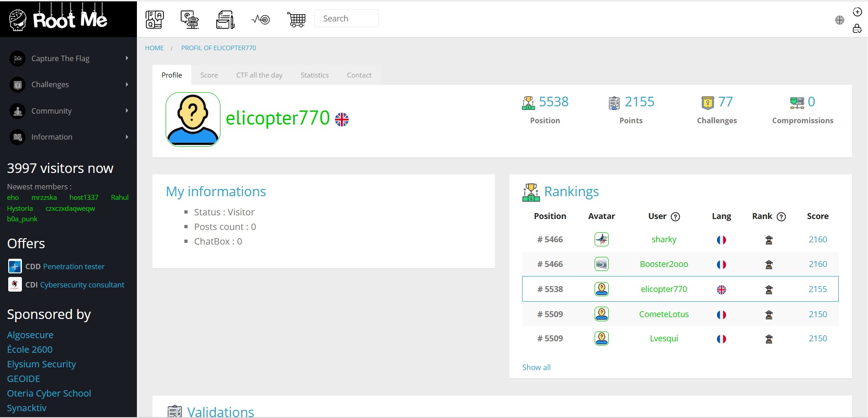Click the Root Me brain logo

pos(17,19)
